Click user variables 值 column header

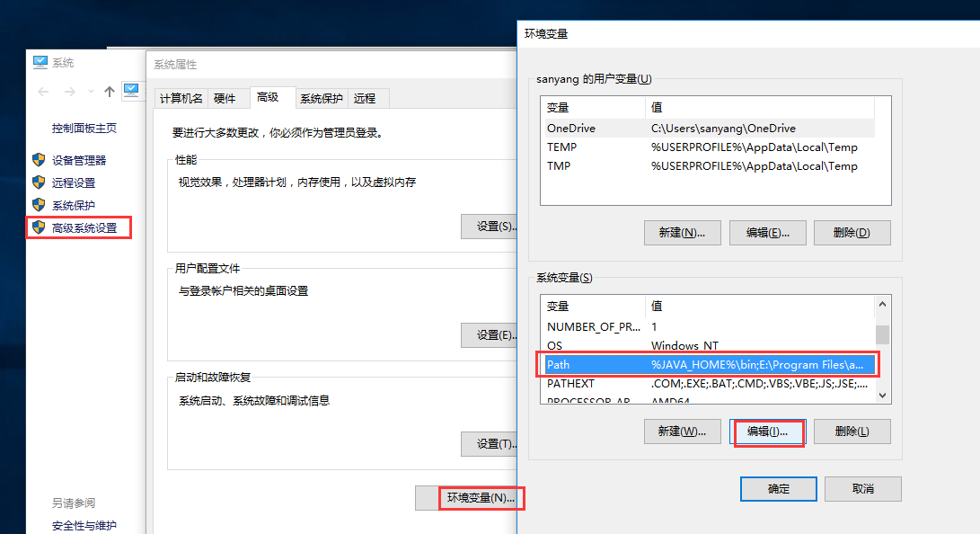759,108
